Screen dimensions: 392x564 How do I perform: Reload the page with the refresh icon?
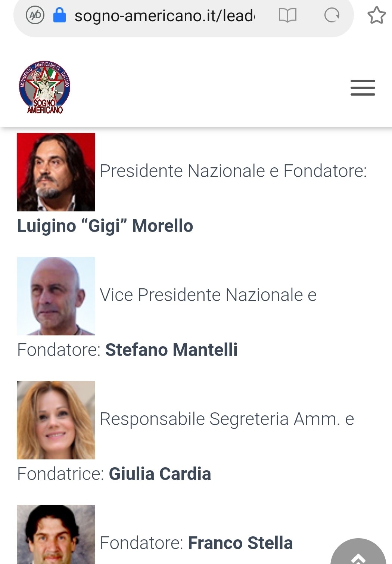pos(332,15)
